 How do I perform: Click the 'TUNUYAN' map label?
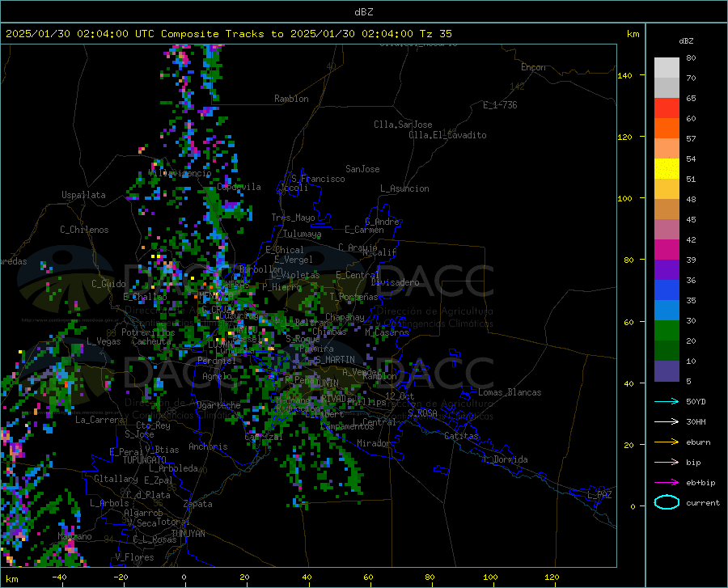coord(188,533)
